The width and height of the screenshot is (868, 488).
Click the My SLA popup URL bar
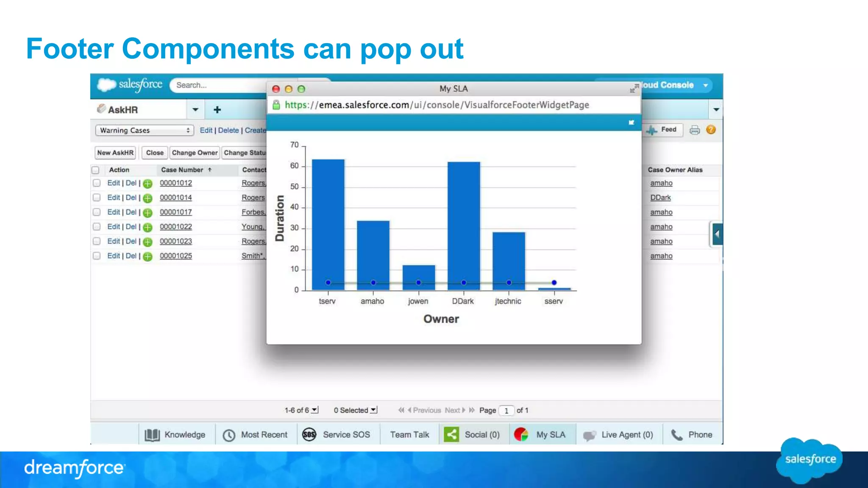[453, 105]
